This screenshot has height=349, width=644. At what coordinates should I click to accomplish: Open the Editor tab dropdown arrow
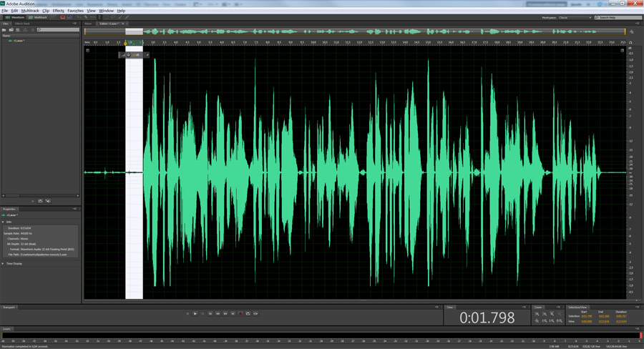[x=123, y=24]
